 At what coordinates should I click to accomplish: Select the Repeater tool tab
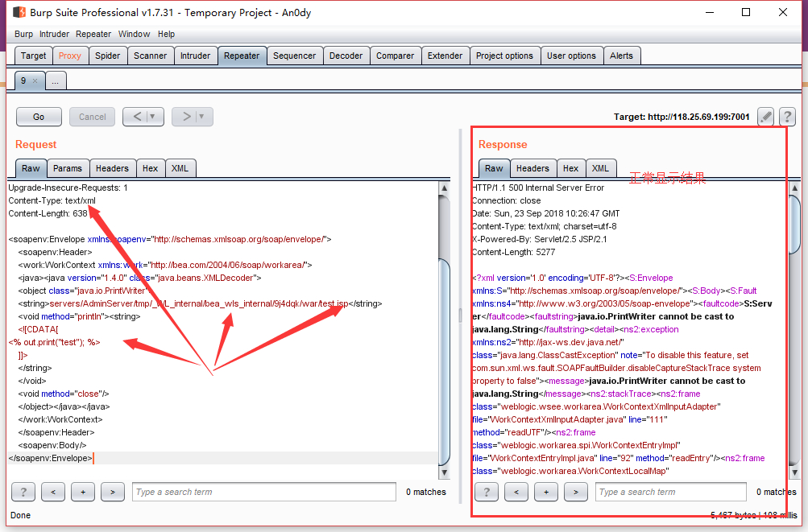click(x=242, y=56)
